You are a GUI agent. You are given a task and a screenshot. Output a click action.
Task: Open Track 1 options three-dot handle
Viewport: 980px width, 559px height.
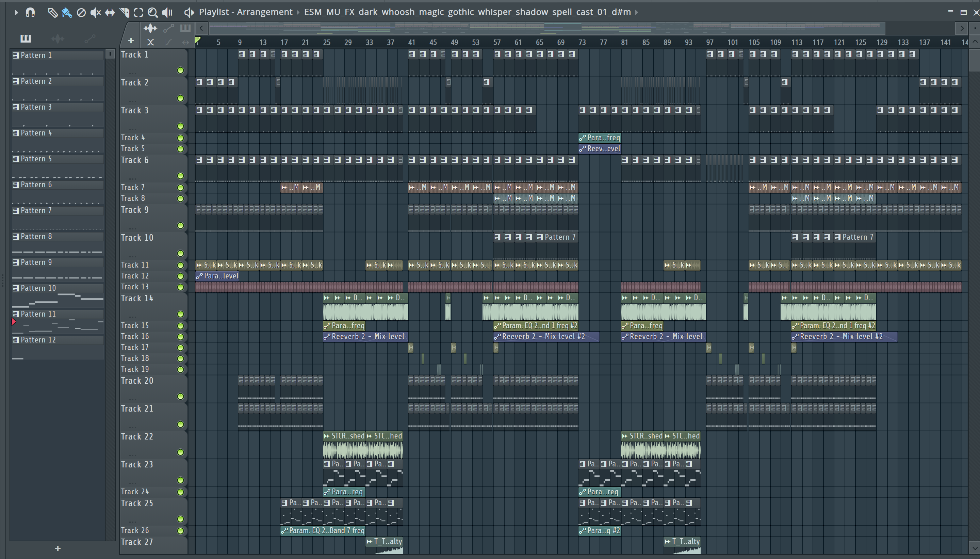133,73
